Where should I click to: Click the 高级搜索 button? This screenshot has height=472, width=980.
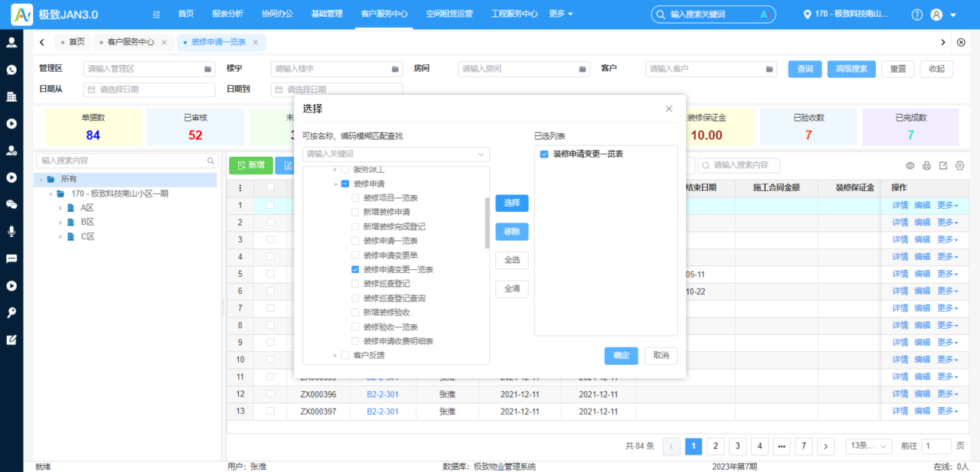pyautogui.click(x=851, y=69)
